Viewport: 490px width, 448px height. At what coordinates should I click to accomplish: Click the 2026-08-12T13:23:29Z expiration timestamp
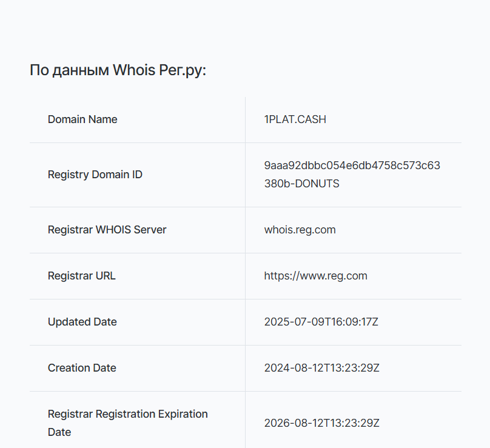pos(321,423)
